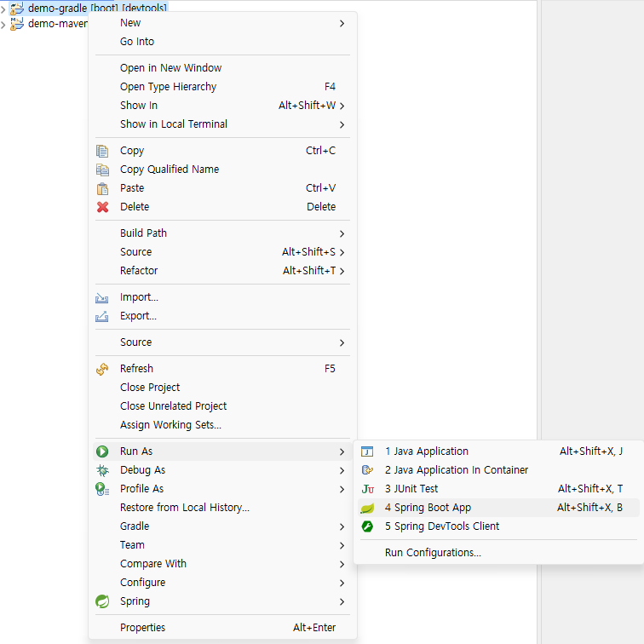Open the Refactor submenu arrow
Screen dimensions: 644x644
click(x=342, y=271)
